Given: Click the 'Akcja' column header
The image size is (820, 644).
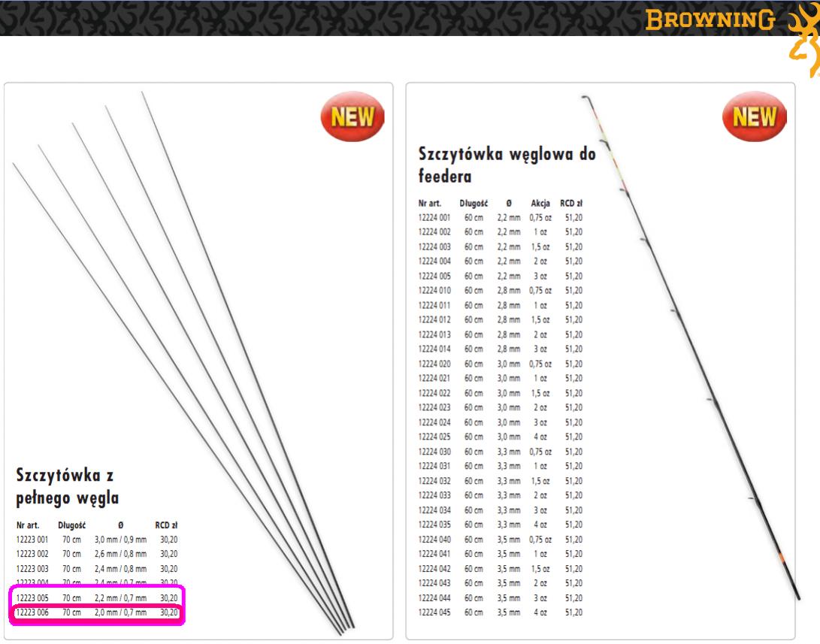Looking at the screenshot, I should 539,203.
